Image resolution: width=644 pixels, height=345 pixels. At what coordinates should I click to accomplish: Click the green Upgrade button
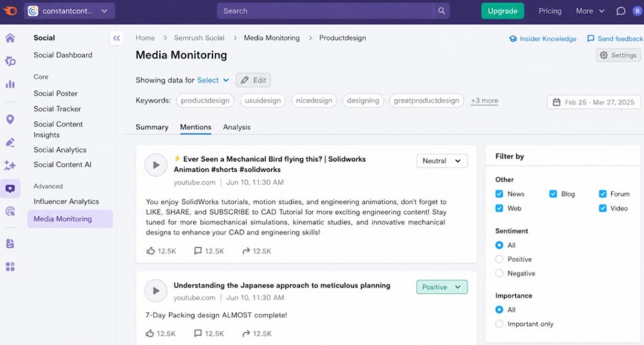tap(503, 11)
